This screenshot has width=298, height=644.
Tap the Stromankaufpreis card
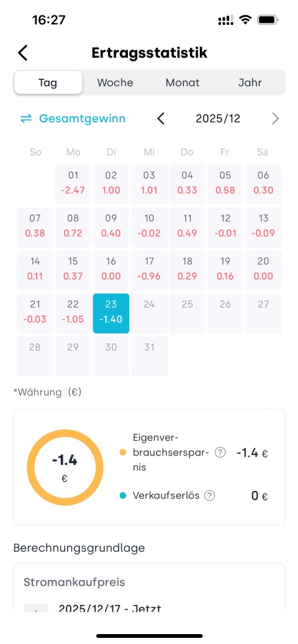[x=149, y=588]
